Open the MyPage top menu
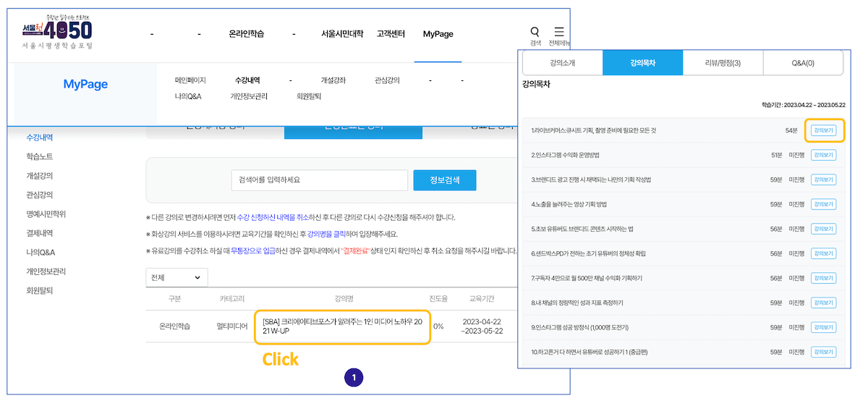The width and height of the screenshot is (868, 409). click(438, 34)
